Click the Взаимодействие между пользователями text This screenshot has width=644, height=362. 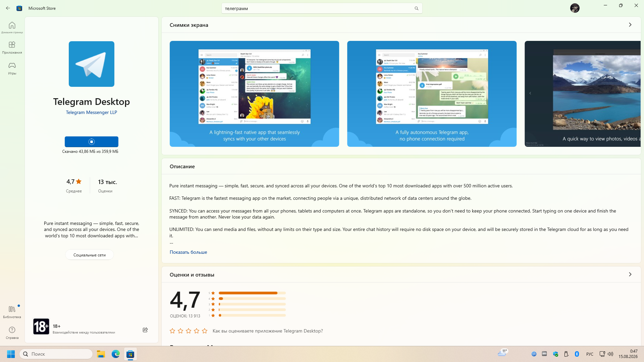pos(84,333)
